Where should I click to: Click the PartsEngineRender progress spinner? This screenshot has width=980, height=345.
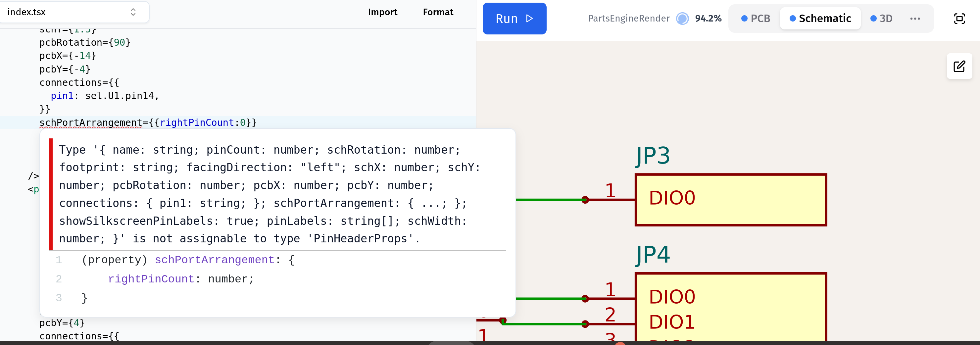[x=682, y=19]
